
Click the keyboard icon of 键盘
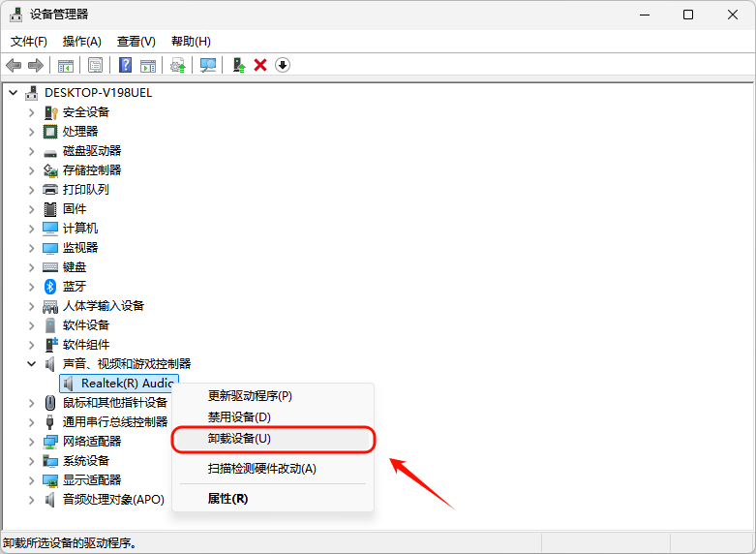click(x=50, y=267)
